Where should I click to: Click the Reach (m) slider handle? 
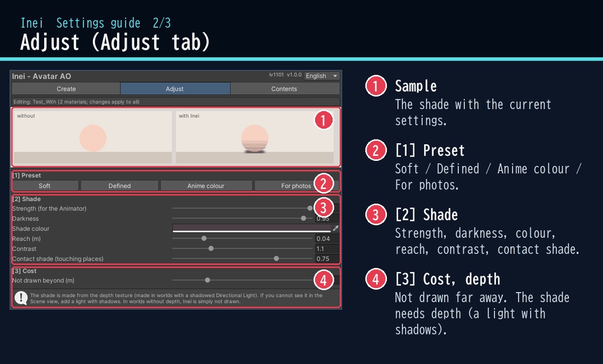click(x=204, y=239)
